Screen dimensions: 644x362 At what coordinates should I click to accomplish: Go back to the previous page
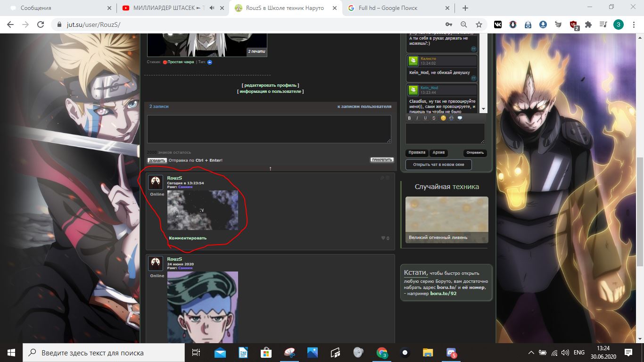pyautogui.click(x=10, y=25)
